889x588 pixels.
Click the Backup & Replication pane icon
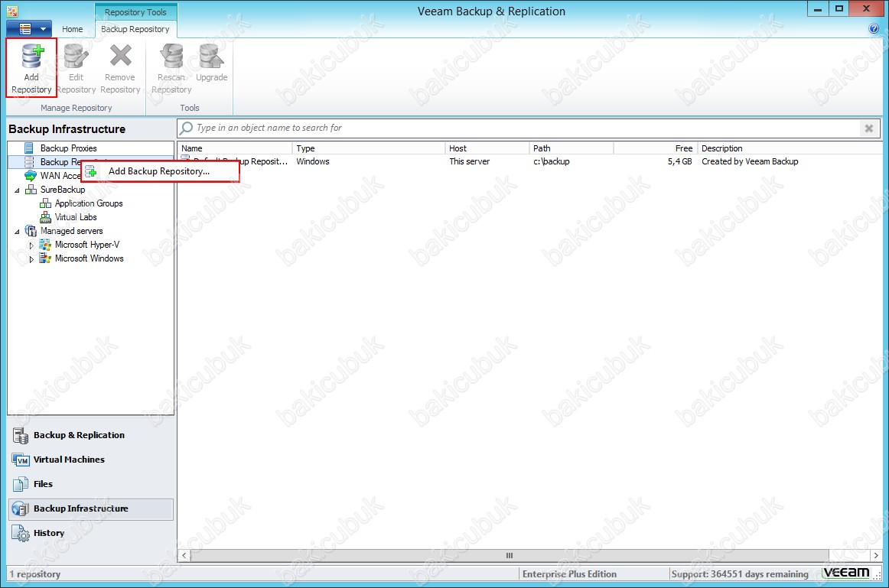[21, 435]
